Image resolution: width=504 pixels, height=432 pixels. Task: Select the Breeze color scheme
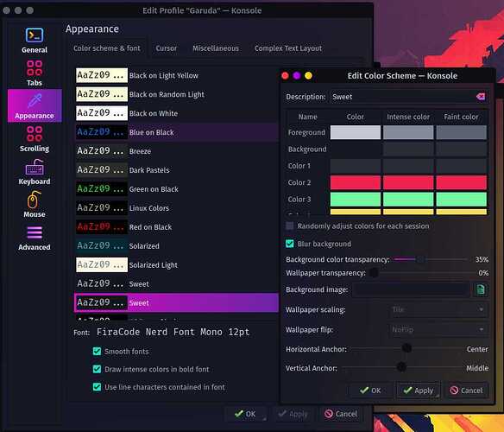pos(177,151)
